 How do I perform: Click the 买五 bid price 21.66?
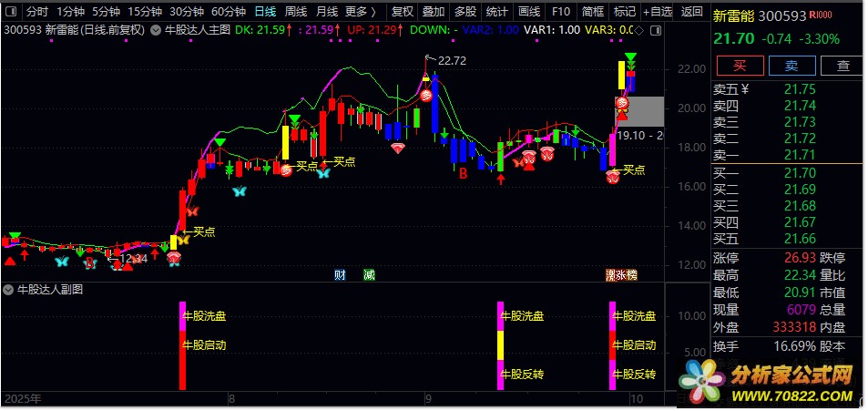800,240
